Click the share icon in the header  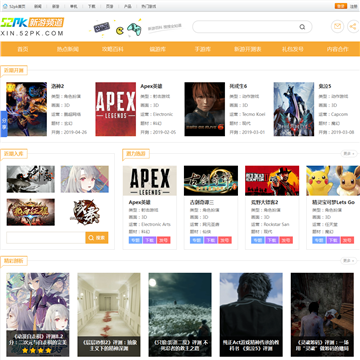click(353, 27)
